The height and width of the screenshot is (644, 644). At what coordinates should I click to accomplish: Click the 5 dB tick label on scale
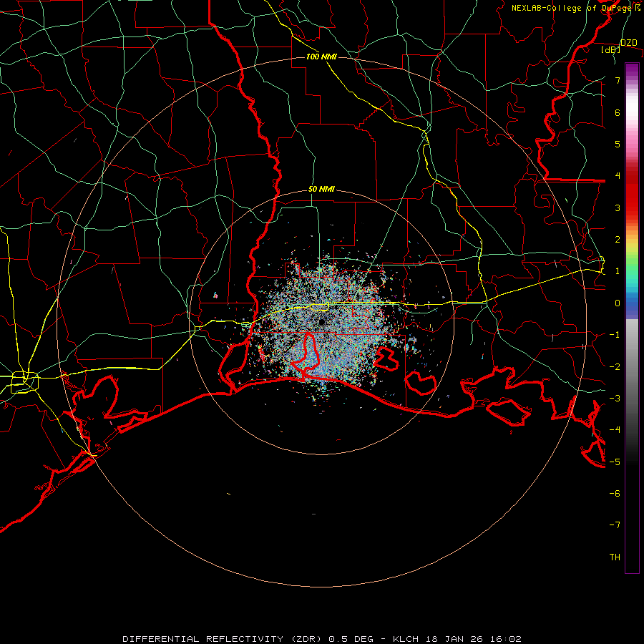click(x=618, y=144)
